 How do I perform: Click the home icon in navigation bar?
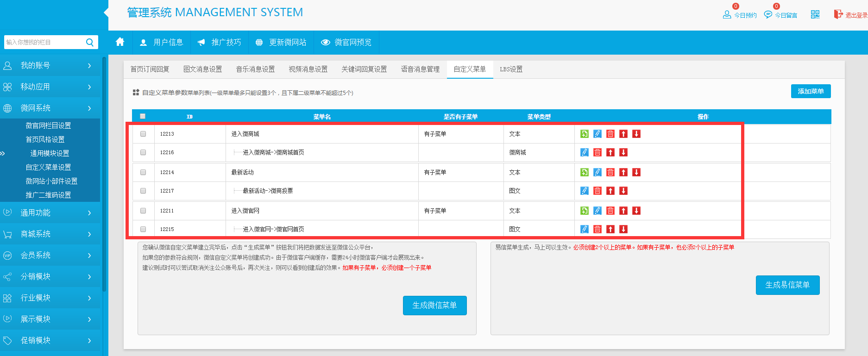click(120, 42)
